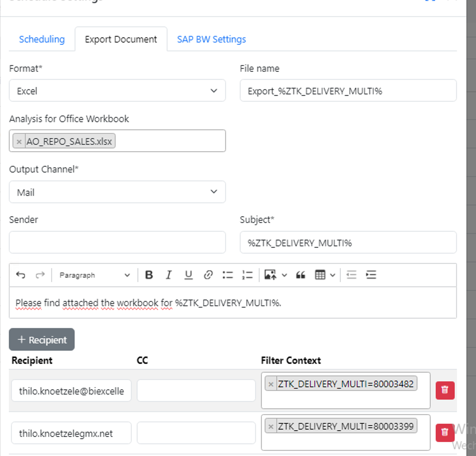Undo the last edit in the editor
The width and height of the screenshot is (476, 456).
click(21, 275)
